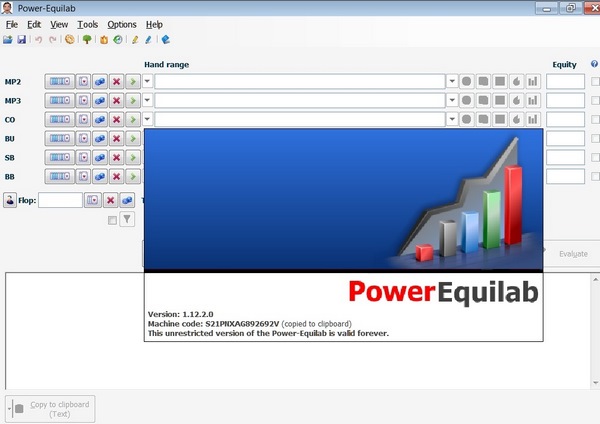Image resolution: width=600 pixels, height=424 pixels.
Task: Click the blue pen toolbar icon
Action: (x=148, y=39)
